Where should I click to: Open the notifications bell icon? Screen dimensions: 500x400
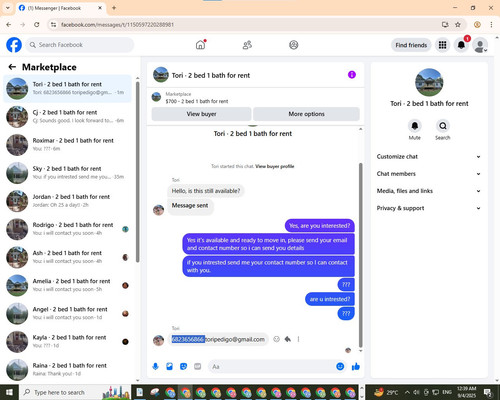(x=461, y=45)
